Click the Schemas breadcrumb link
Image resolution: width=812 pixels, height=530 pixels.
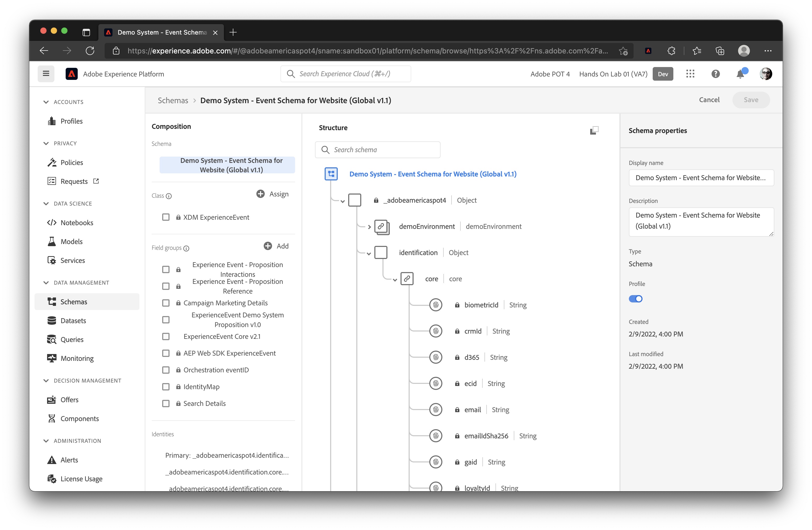pos(173,100)
